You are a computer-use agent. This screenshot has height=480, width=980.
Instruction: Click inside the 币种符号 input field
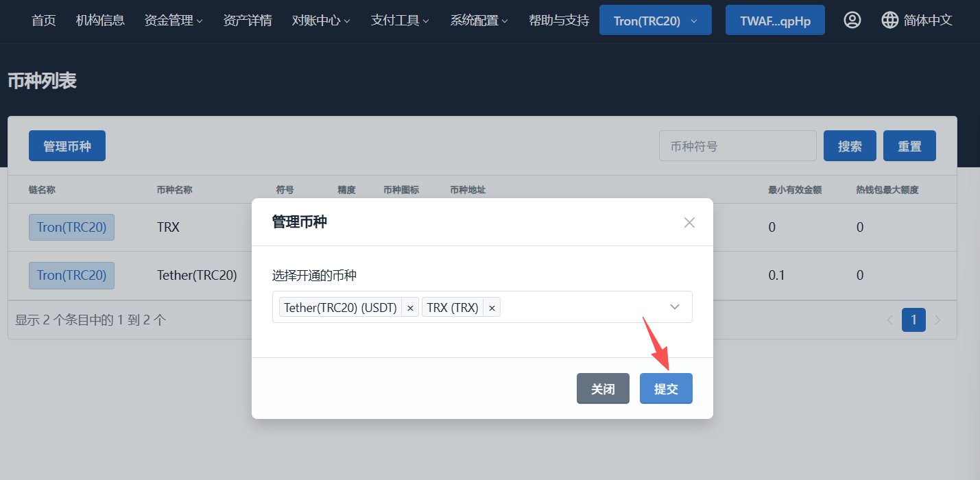737,145
